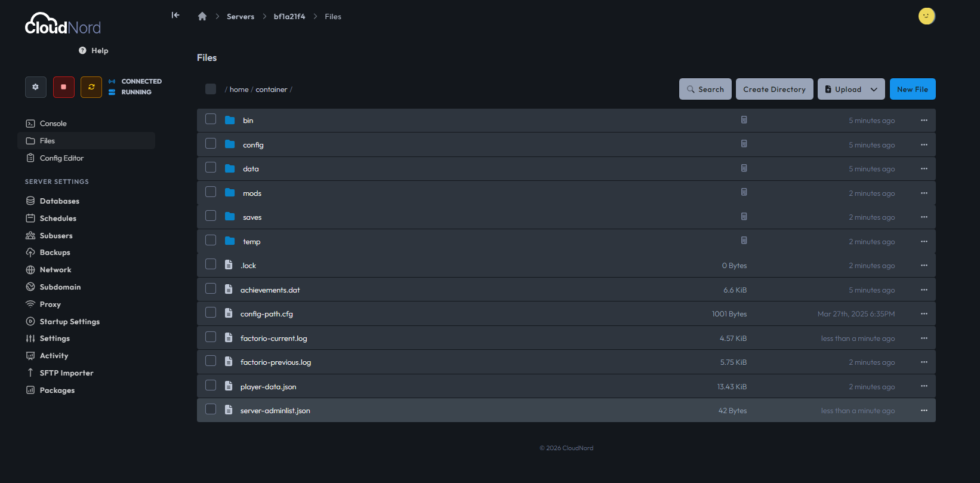
Task: Click the mods folder icon
Action: pos(230,193)
